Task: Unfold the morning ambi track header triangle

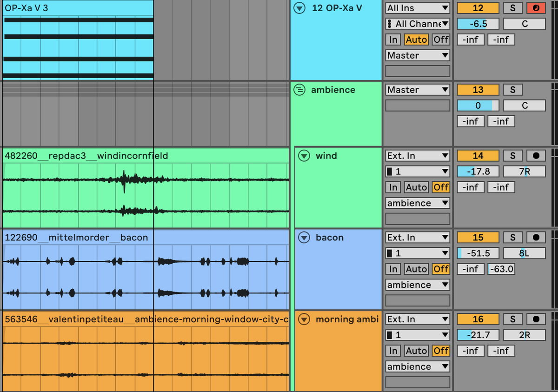Action: point(304,319)
